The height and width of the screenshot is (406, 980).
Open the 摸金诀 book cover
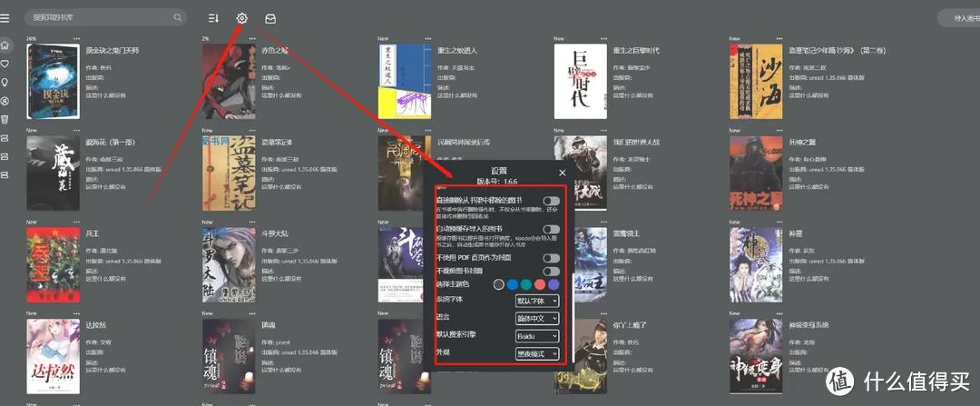click(54, 82)
